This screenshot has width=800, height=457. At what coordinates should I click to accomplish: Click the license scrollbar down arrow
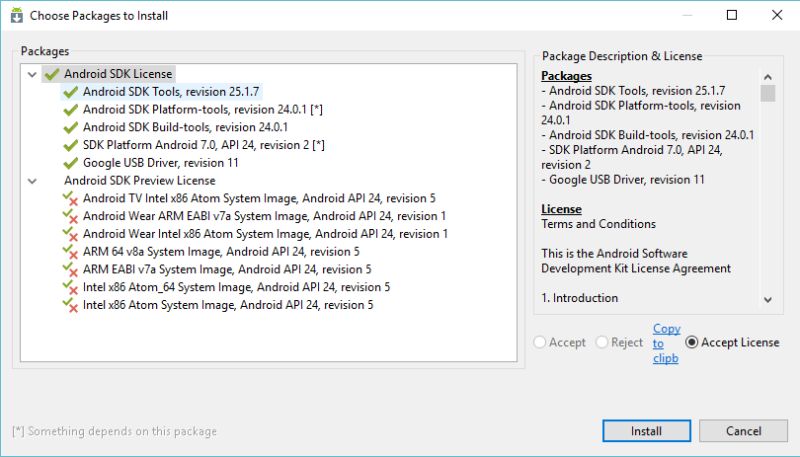(x=768, y=300)
